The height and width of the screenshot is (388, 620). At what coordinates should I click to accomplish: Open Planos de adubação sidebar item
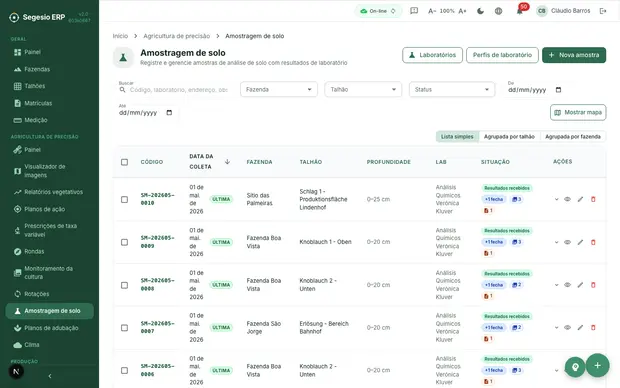[49, 328]
